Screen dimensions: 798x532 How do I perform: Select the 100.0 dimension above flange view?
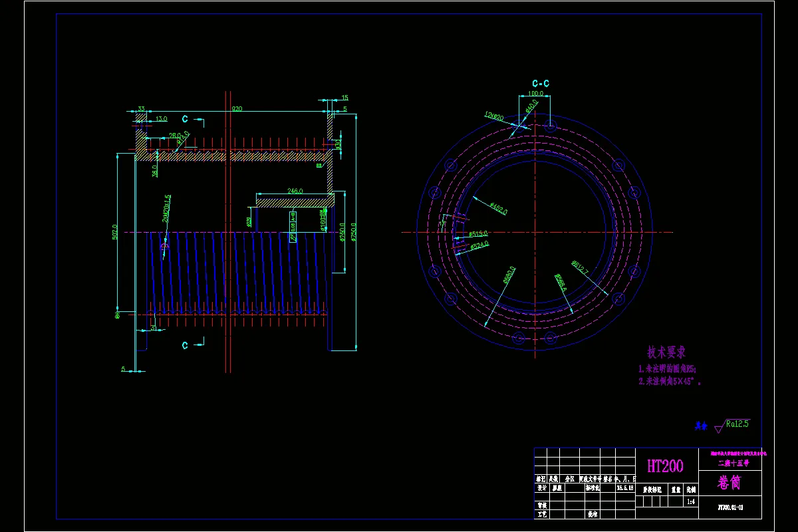(535, 94)
